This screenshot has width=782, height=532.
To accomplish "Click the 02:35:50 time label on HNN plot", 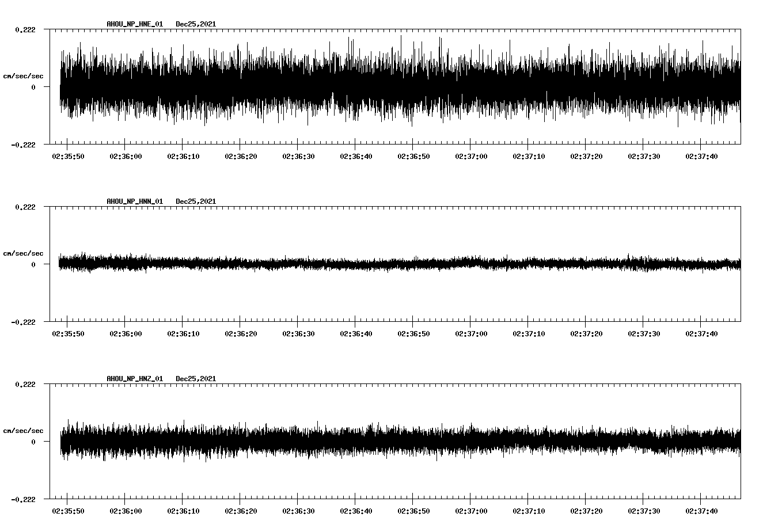I will click(68, 334).
